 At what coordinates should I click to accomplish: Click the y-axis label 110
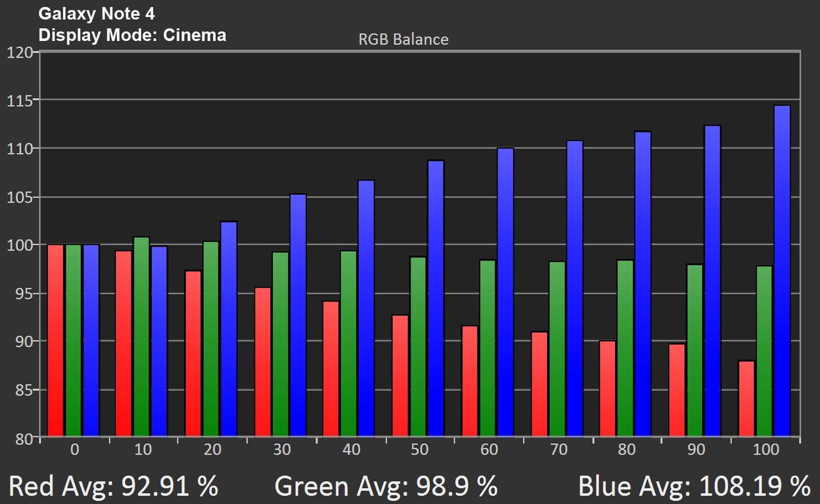point(19,149)
